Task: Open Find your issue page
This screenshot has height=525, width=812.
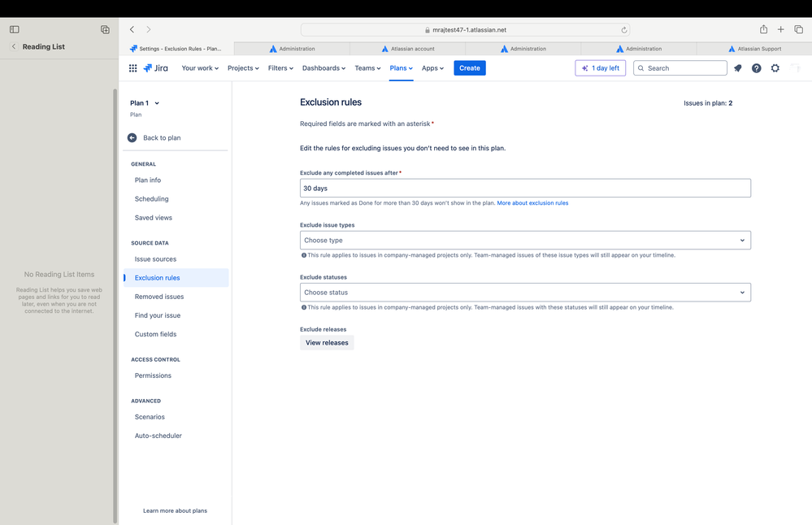Action: click(158, 315)
